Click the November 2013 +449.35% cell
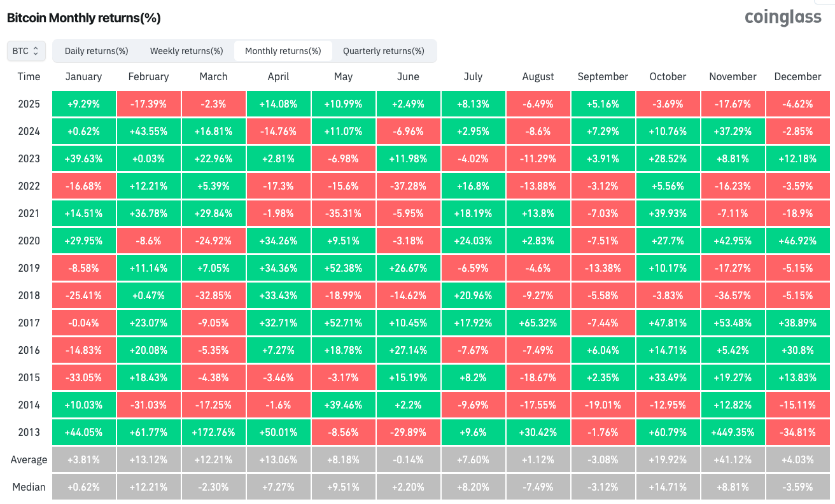Image resolution: width=835 pixels, height=504 pixels. 733,432
